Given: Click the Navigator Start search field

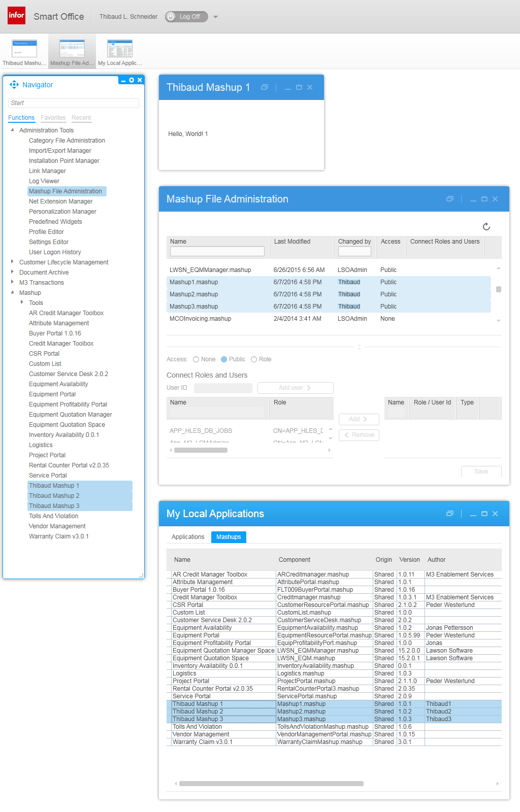Looking at the screenshot, I should 74,103.
